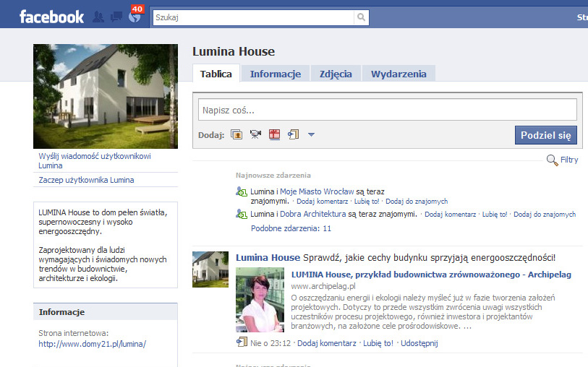
Task: Open Dobra Architektura profile link
Action: click(312, 215)
